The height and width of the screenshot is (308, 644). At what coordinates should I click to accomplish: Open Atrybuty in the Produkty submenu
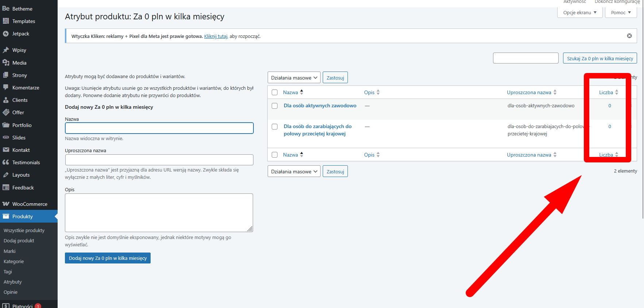[13, 282]
